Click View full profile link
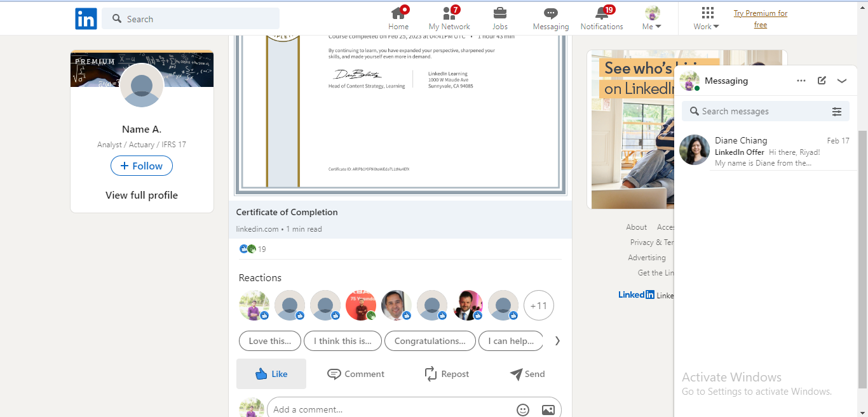 coord(142,195)
